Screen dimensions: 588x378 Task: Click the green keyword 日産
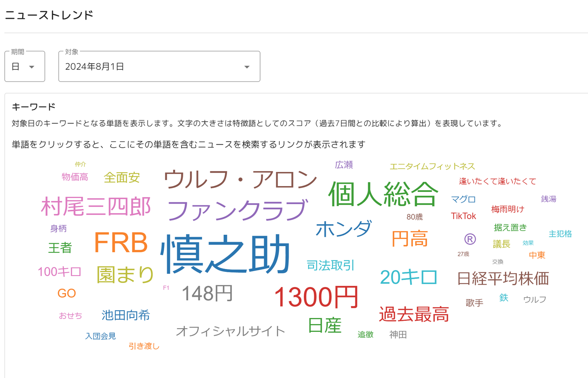325,325
